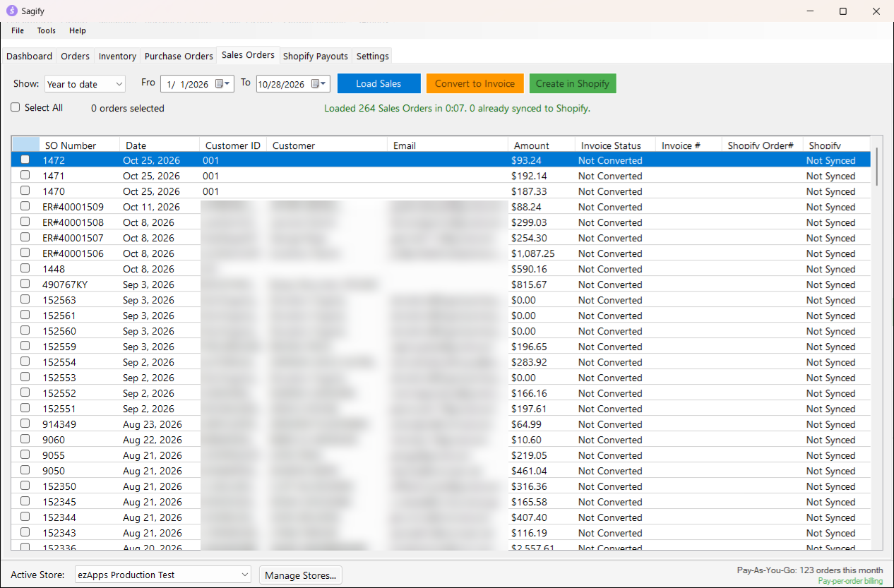
Task: Switch to the Orders tab
Action: (75, 56)
